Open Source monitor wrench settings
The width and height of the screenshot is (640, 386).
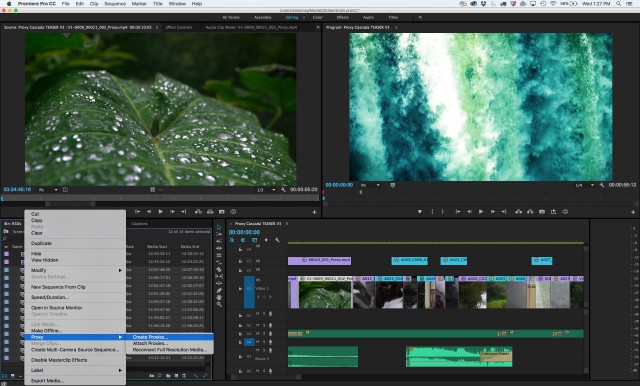click(283, 190)
